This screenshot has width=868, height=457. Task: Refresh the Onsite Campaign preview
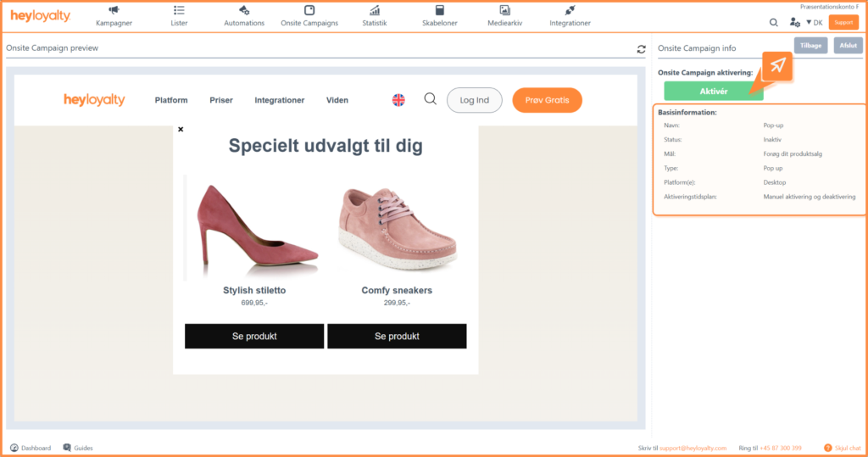pos(641,49)
